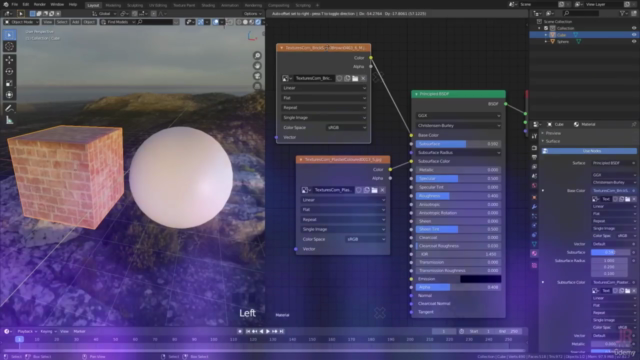Viewport: 640px width, 360px height.
Task: Select the Measure tool
Action: (x=9, y=120)
